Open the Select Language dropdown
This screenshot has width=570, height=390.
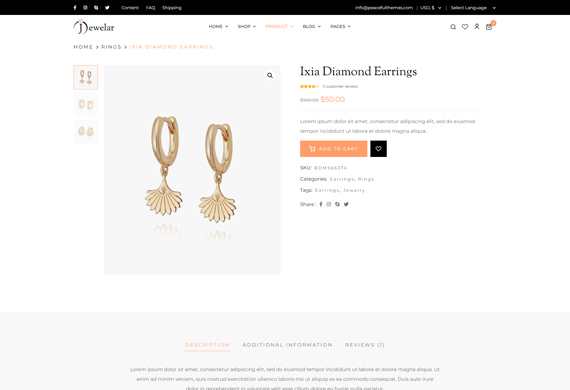click(x=473, y=8)
